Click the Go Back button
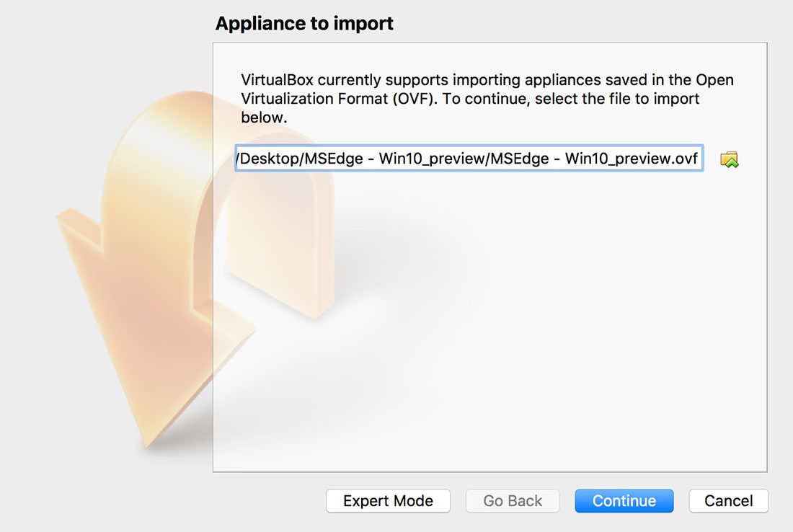 click(513, 501)
